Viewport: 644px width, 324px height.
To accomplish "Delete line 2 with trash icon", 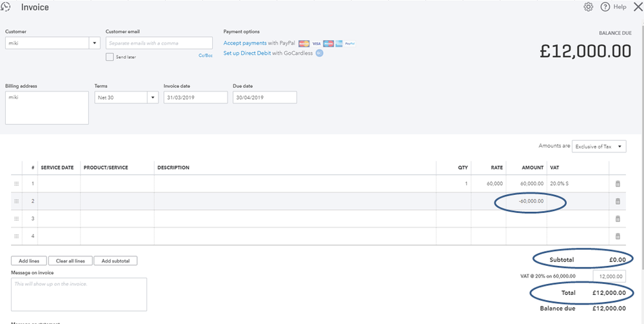I will tap(618, 201).
